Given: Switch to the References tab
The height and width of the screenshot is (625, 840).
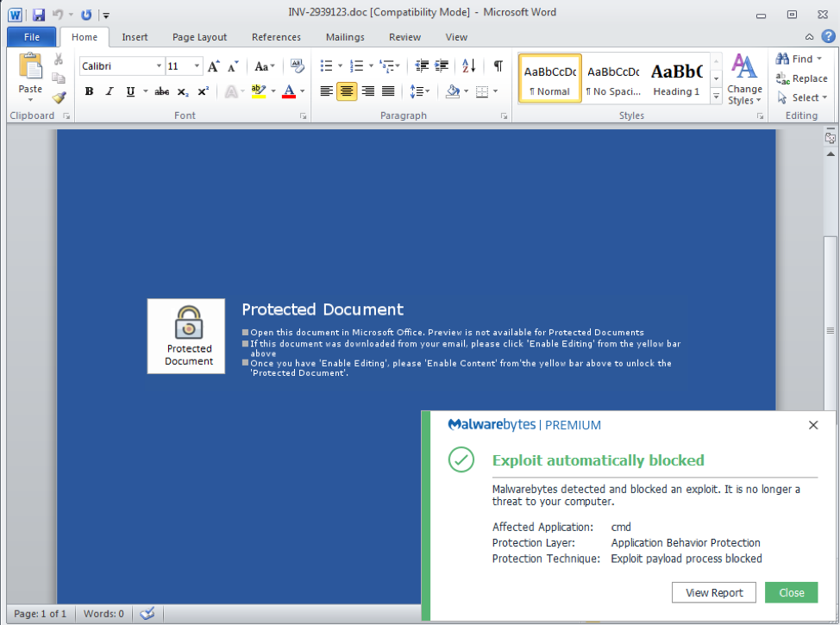Looking at the screenshot, I should click(276, 37).
